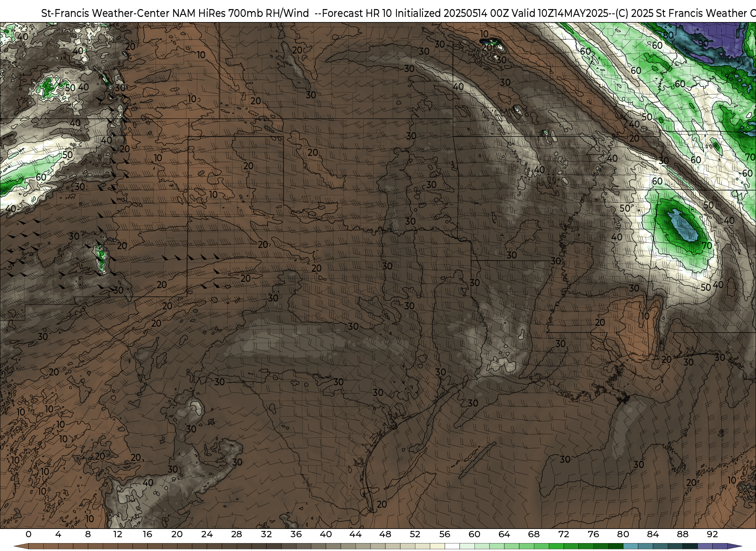Click legend scale value '0'
This screenshot has width=756, height=551.
point(28,534)
